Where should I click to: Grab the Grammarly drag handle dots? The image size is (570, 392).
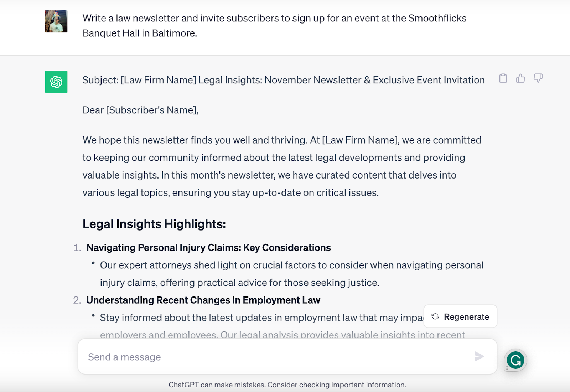(x=507, y=368)
